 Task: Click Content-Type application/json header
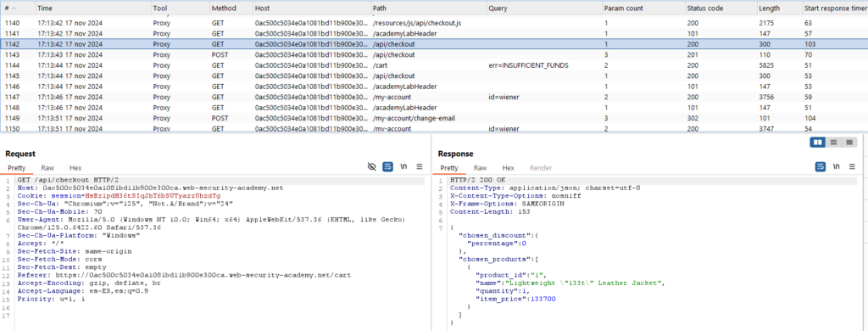pyautogui.click(x=545, y=188)
